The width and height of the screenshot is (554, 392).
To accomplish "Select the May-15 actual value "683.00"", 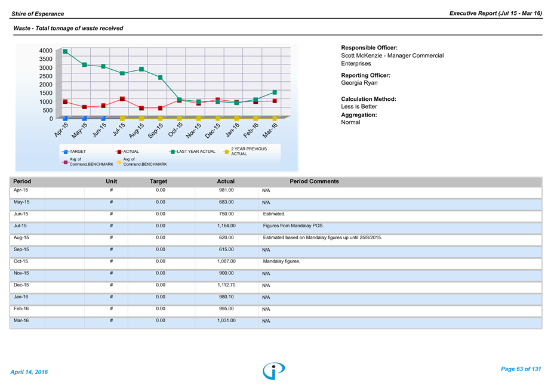I will point(226,202).
